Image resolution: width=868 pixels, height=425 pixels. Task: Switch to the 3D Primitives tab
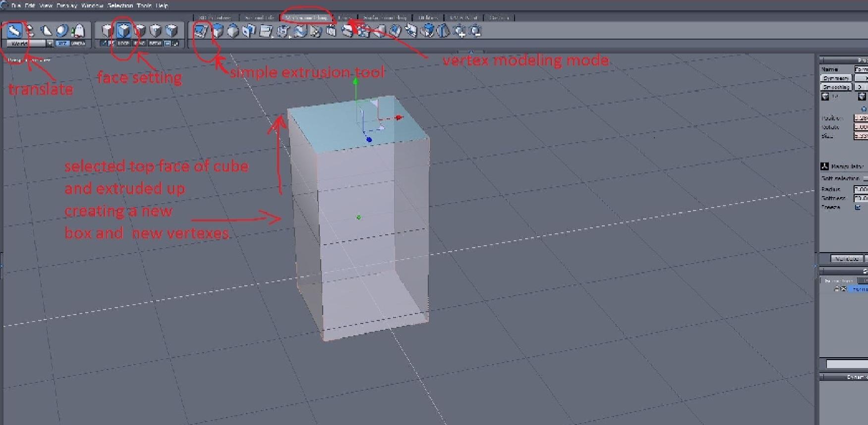(215, 17)
